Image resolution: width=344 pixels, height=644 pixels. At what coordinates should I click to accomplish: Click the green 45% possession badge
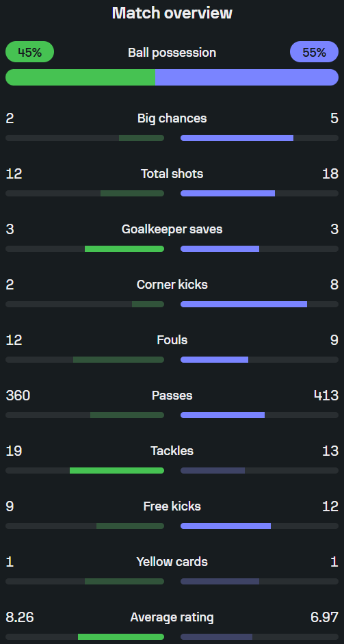pyautogui.click(x=29, y=52)
